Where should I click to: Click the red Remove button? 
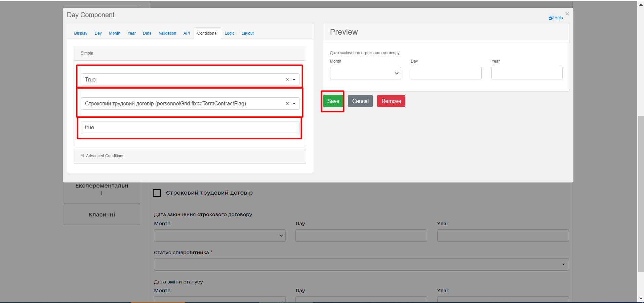391,101
